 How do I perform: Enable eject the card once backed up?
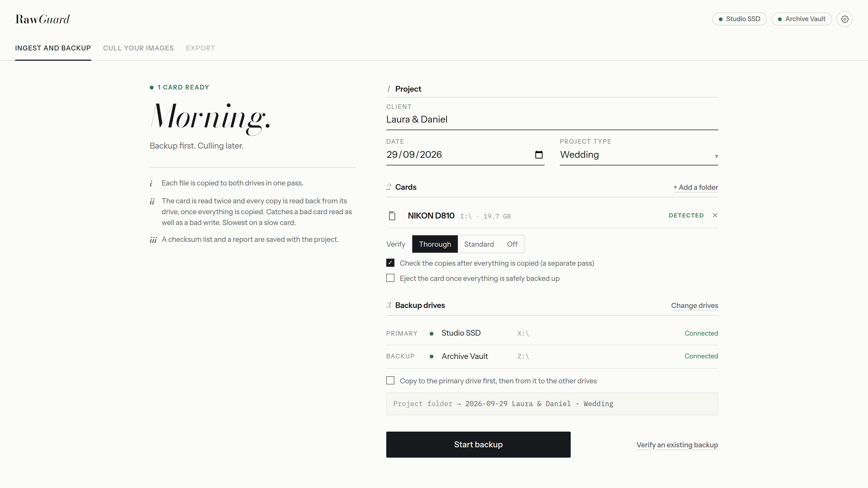[x=390, y=278]
